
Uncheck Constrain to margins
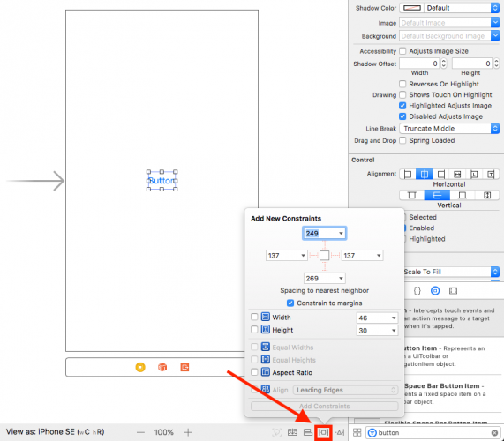click(x=290, y=303)
